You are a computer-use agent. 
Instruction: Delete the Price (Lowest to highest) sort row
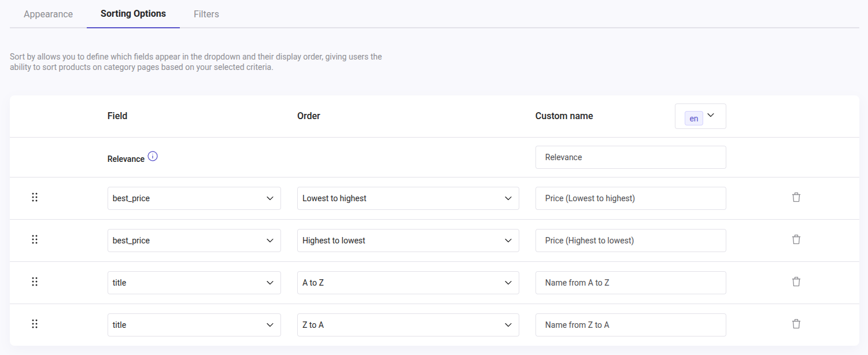pos(796,198)
